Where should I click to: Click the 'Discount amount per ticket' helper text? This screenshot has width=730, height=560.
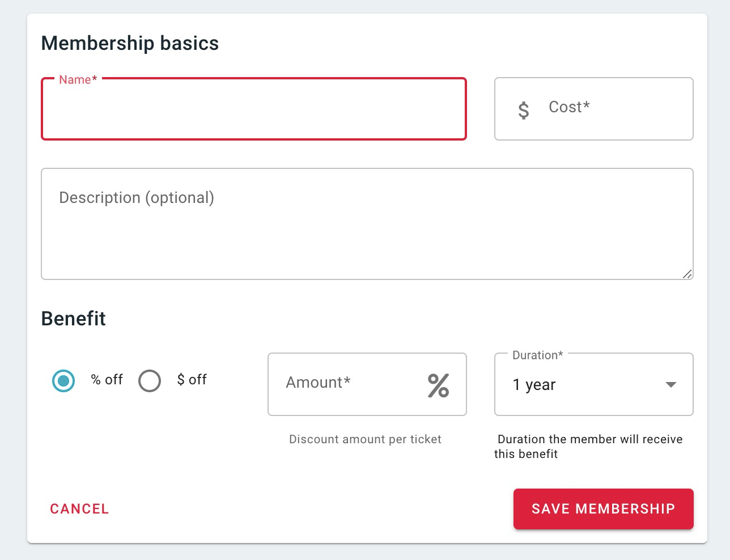(x=365, y=439)
